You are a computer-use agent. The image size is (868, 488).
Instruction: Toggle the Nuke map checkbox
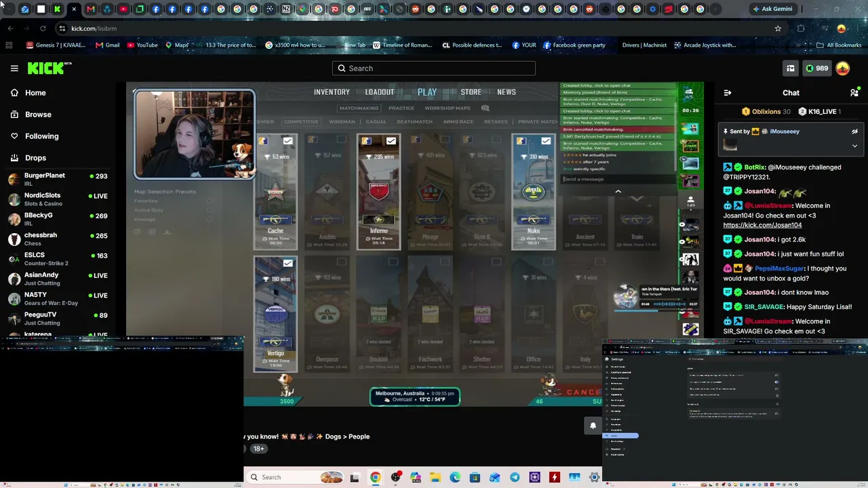[546, 141]
